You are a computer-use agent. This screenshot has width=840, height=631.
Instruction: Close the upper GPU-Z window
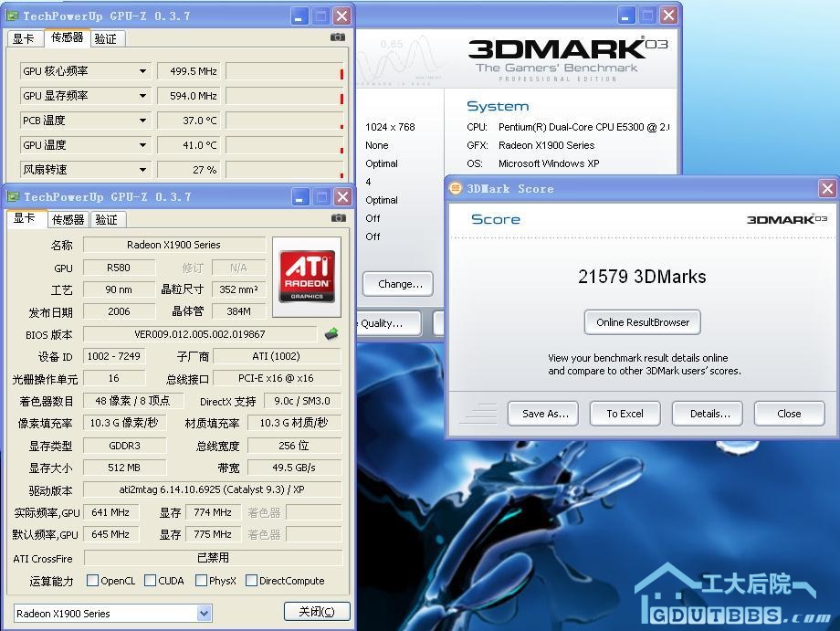pyautogui.click(x=341, y=16)
